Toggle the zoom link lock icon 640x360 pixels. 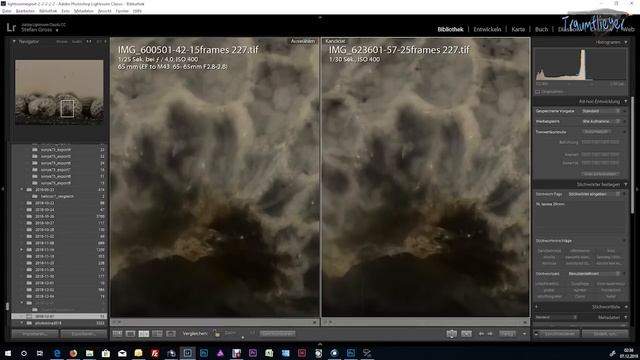pos(216,334)
